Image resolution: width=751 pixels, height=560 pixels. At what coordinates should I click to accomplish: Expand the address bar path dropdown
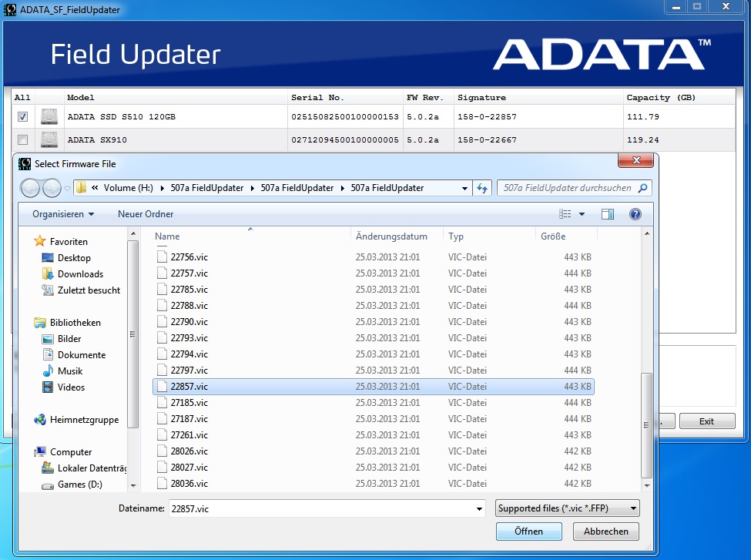click(464, 188)
